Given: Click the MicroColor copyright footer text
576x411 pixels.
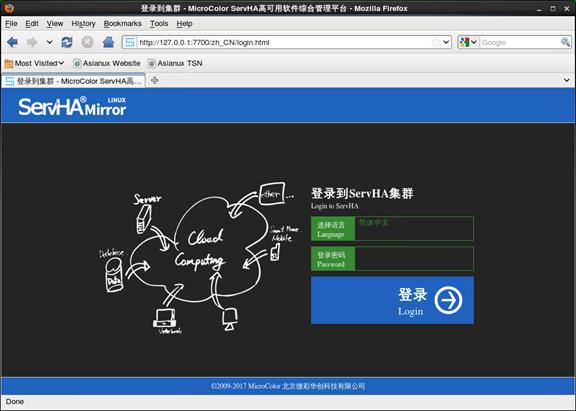Looking at the screenshot, I should click(288, 386).
